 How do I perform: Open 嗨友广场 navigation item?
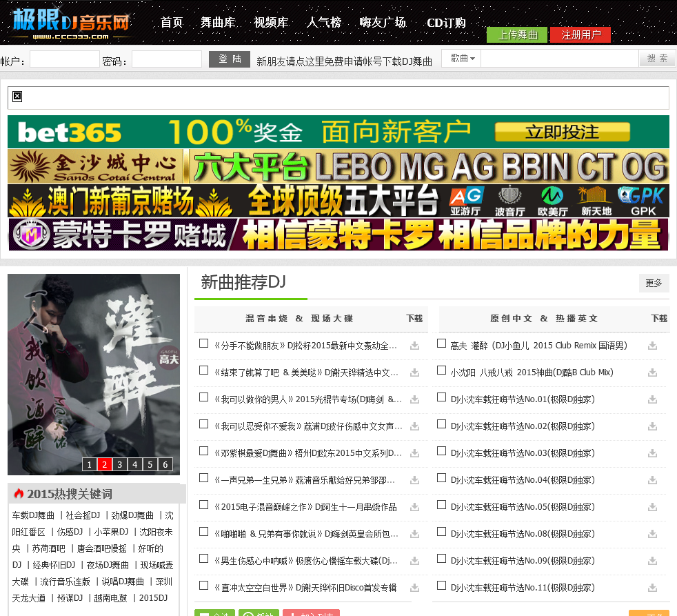[383, 23]
